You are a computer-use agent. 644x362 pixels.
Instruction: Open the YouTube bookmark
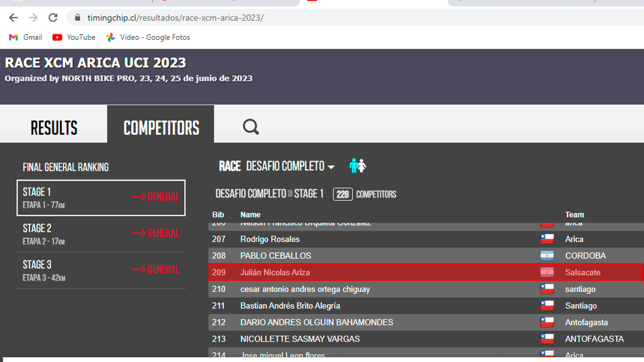coord(74,37)
